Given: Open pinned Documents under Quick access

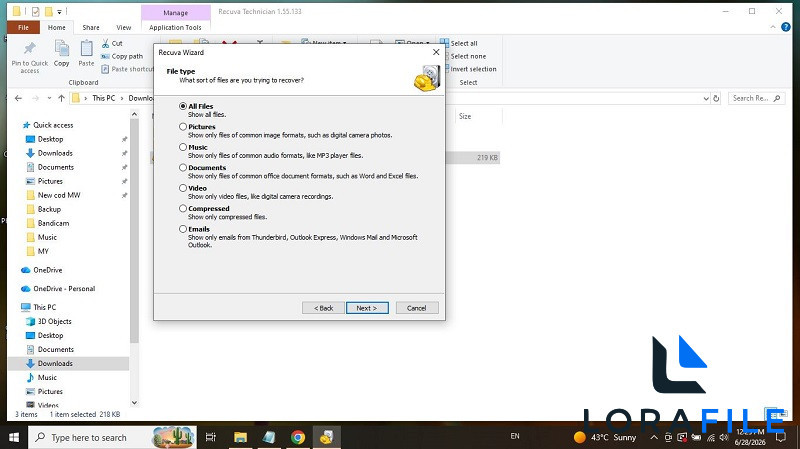Looking at the screenshot, I should (x=56, y=167).
